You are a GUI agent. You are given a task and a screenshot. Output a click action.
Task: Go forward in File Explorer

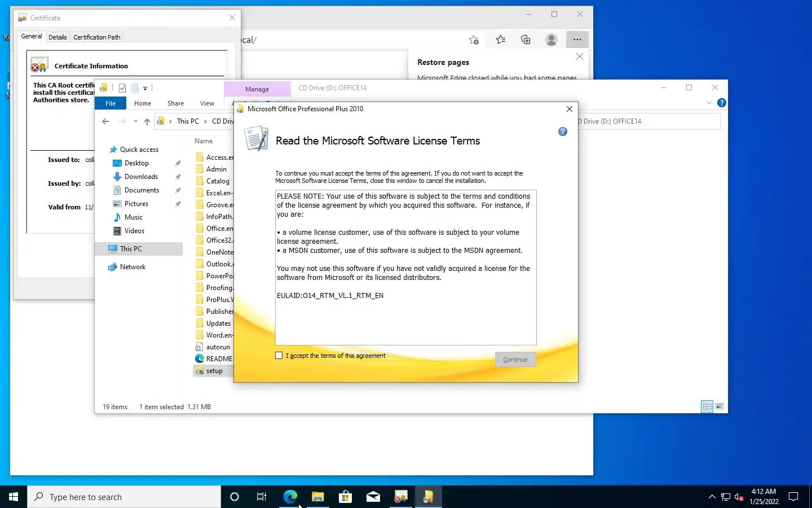coord(122,121)
